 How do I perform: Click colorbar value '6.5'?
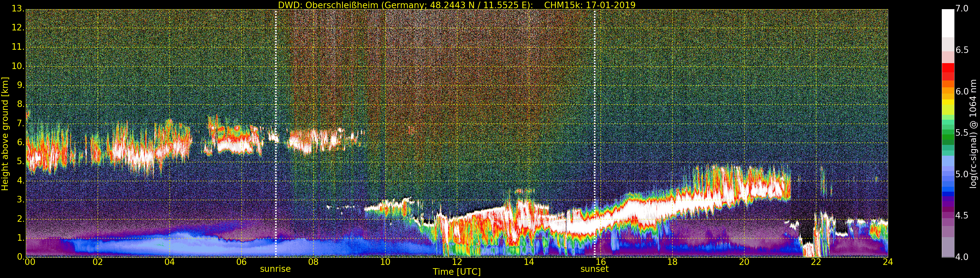pos(962,50)
